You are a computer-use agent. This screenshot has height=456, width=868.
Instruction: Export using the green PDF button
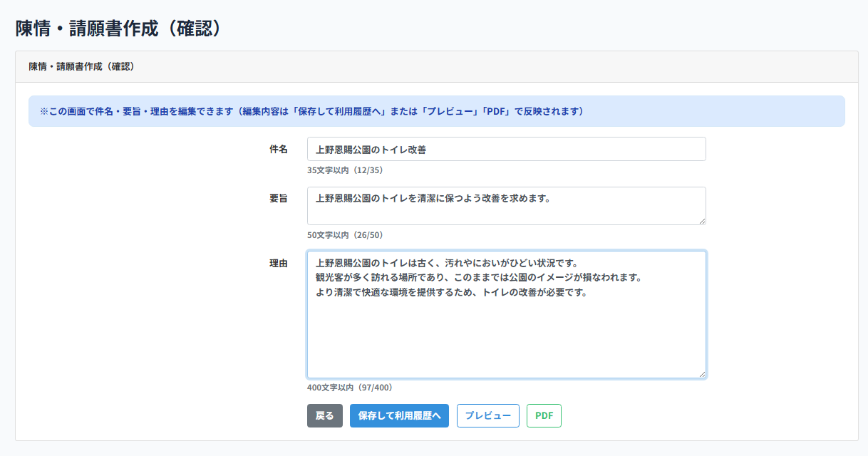click(544, 416)
